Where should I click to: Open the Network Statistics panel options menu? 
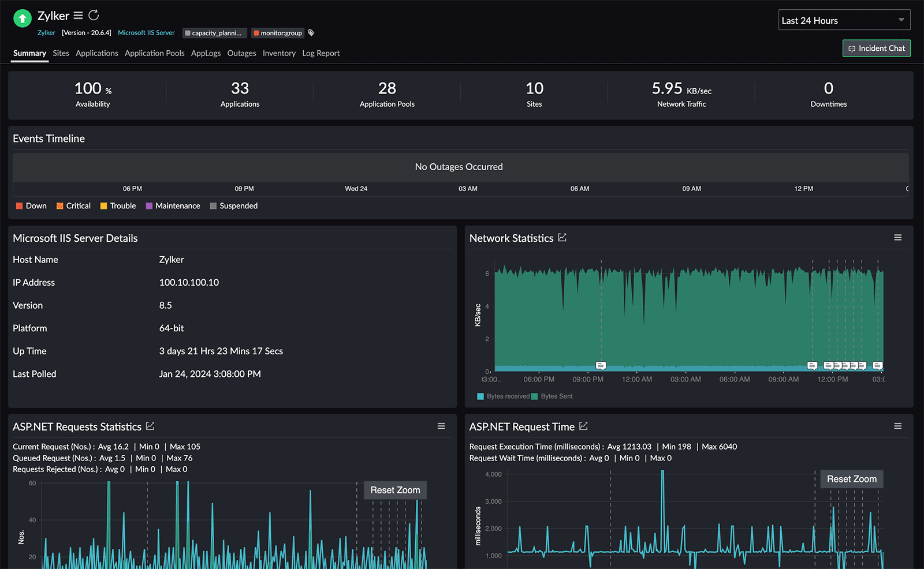[899, 237]
